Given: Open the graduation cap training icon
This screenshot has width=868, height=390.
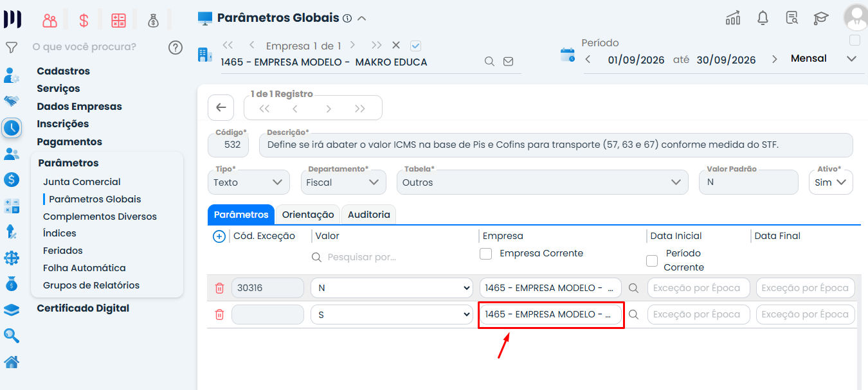Looking at the screenshot, I should [821, 18].
